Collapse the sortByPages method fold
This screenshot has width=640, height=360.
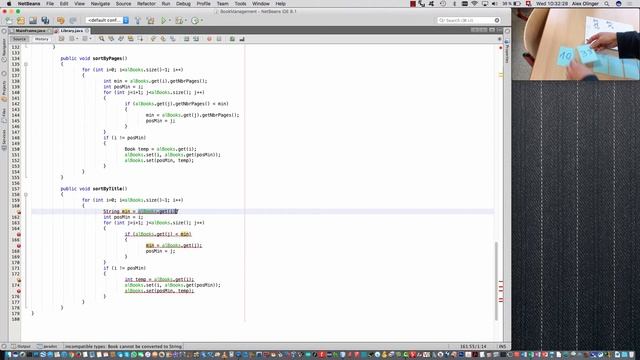pyautogui.click(x=26, y=64)
